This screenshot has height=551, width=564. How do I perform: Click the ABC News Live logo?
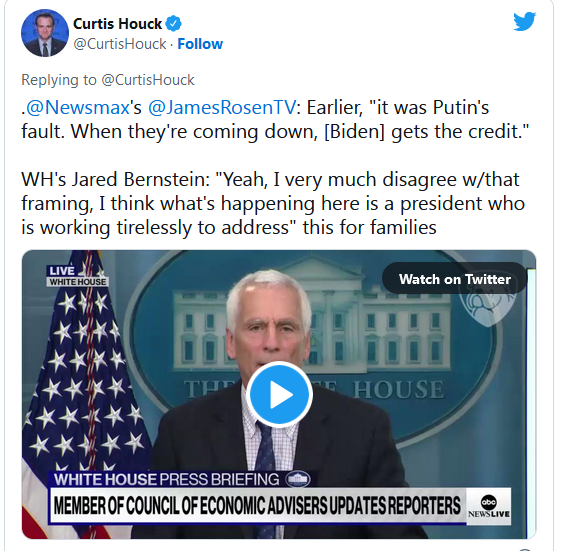coord(489,506)
